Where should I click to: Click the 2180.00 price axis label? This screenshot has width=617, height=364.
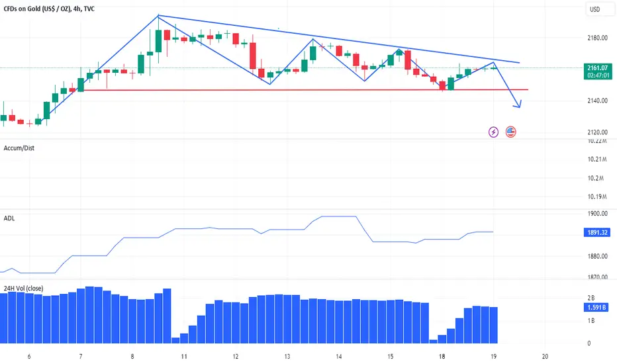coord(597,38)
